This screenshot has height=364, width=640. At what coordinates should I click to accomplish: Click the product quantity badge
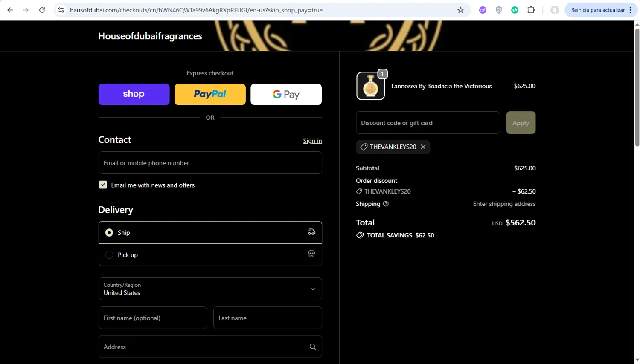coord(383,74)
